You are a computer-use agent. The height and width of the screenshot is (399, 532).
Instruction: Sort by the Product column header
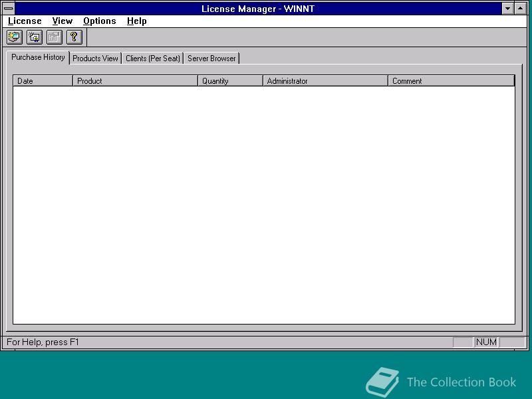[x=136, y=80]
